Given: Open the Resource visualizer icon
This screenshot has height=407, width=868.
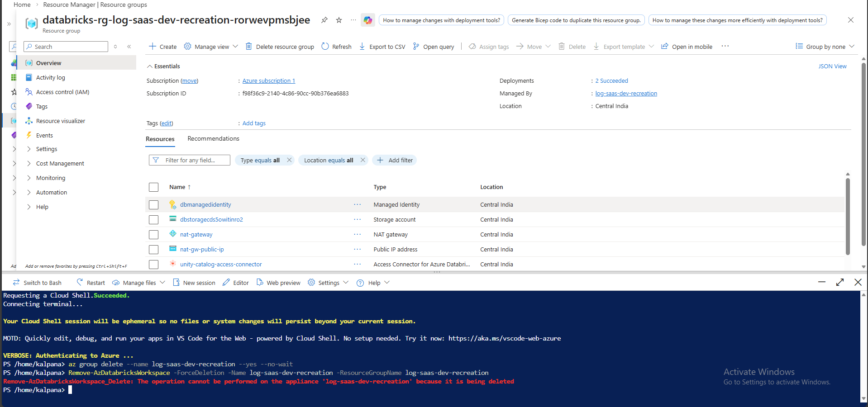Looking at the screenshot, I should [29, 121].
